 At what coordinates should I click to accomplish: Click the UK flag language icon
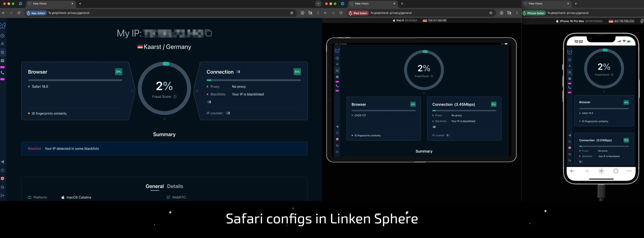[x=3, y=179]
